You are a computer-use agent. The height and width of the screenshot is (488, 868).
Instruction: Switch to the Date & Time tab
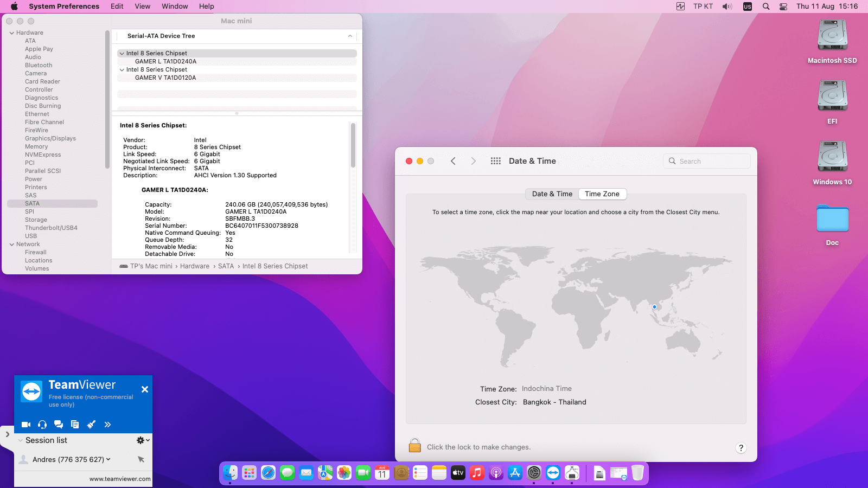point(552,194)
